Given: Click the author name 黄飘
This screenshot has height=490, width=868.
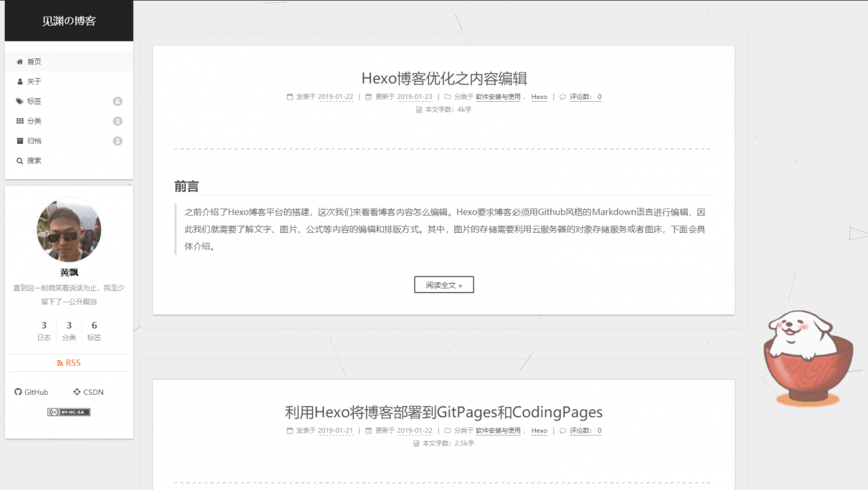Looking at the screenshot, I should pos(69,273).
